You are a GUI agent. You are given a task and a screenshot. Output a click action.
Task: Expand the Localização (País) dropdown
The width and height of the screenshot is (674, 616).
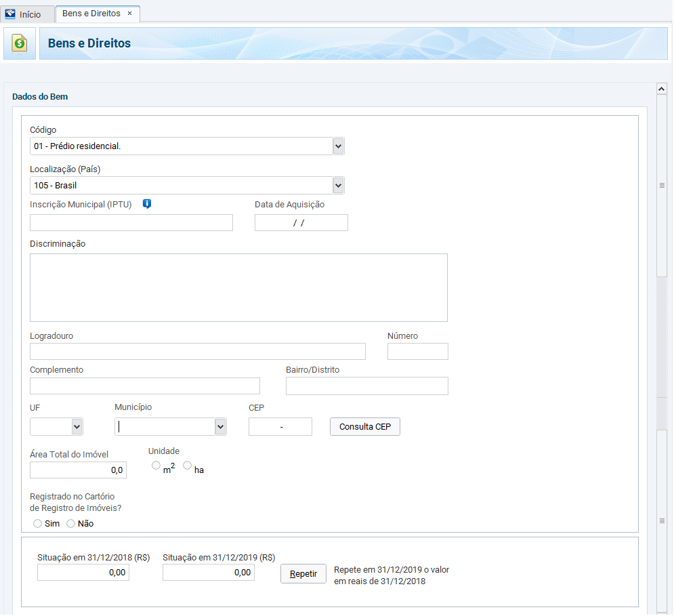pos(338,185)
